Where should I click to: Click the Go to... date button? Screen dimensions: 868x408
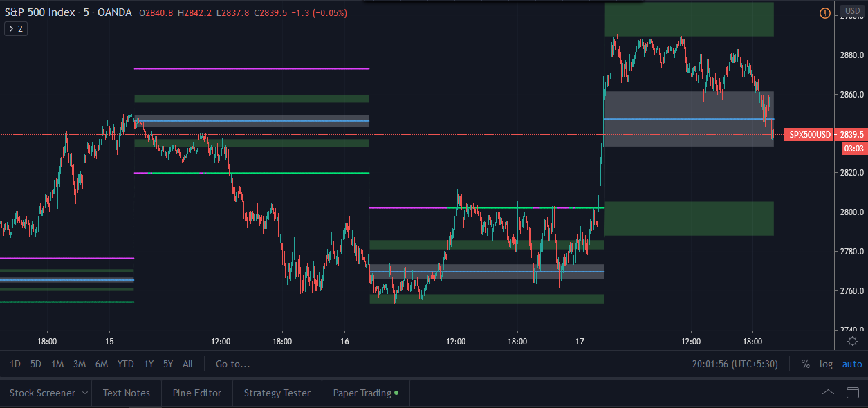pos(233,364)
